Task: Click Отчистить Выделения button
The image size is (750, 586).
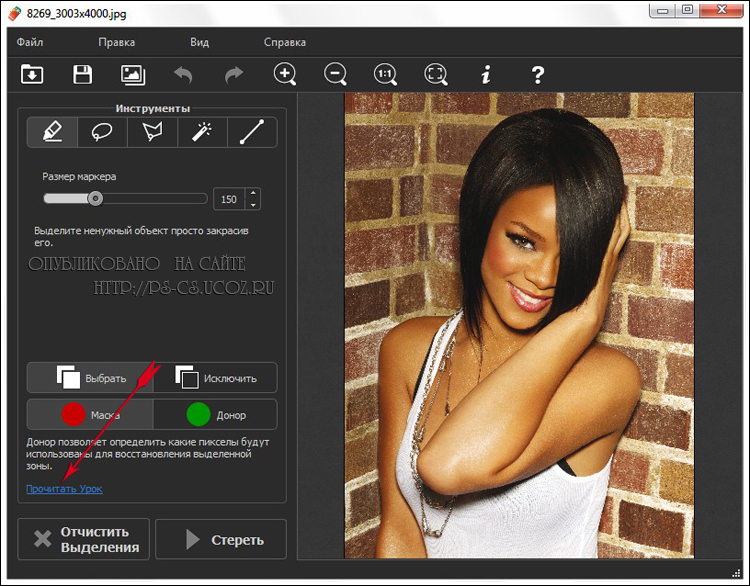Action: (84, 539)
